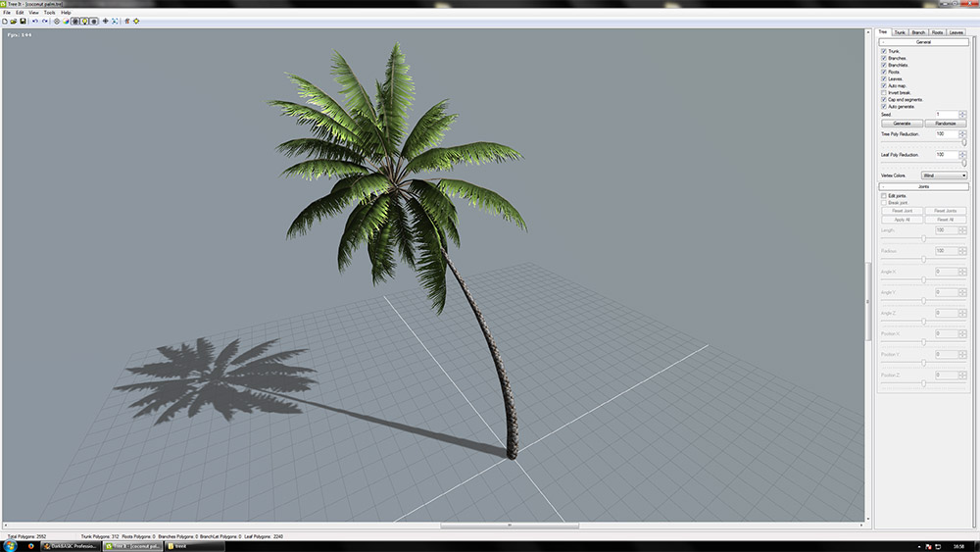This screenshot has width=980, height=552.
Task: Switch to the Leaves tab
Action: point(956,32)
